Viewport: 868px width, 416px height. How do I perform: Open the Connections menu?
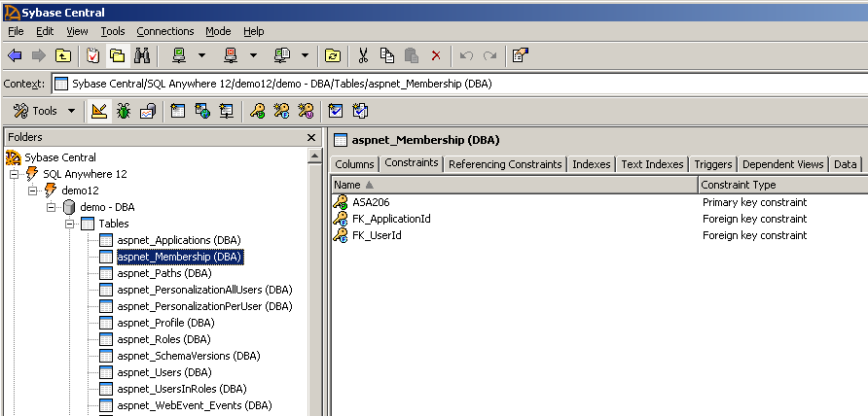(165, 31)
